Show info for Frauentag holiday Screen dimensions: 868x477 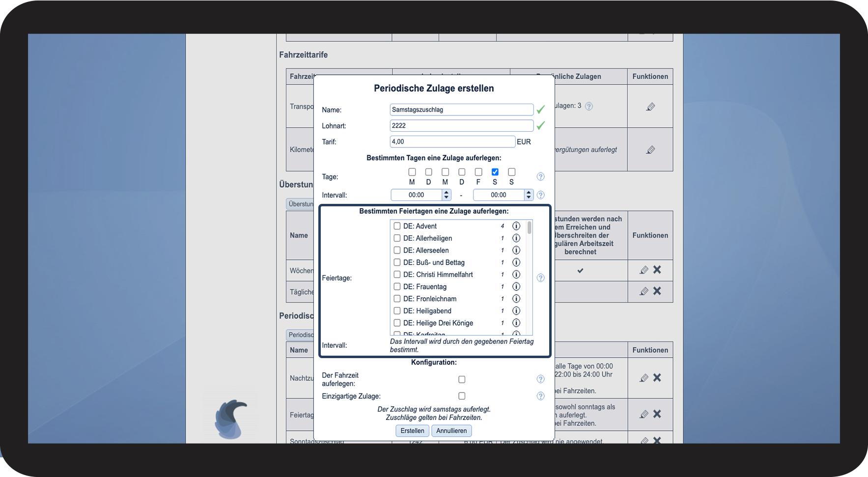click(516, 286)
